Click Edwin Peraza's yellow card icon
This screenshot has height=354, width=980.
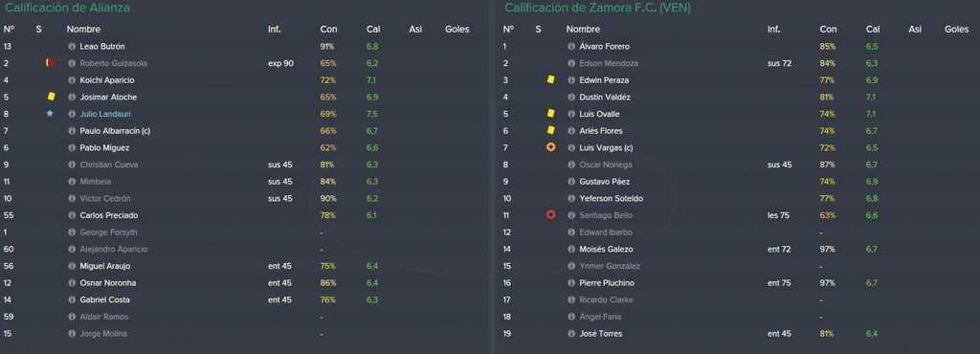click(x=550, y=80)
